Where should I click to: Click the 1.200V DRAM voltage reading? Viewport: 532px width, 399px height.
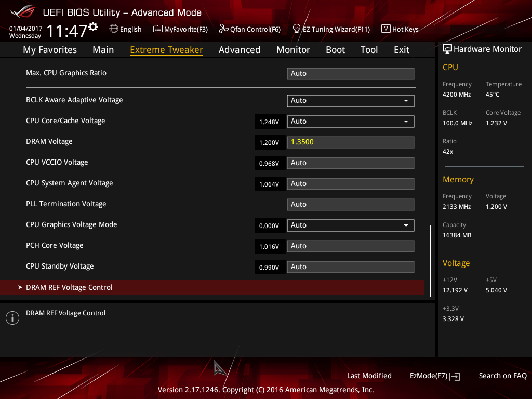[x=269, y=142]
